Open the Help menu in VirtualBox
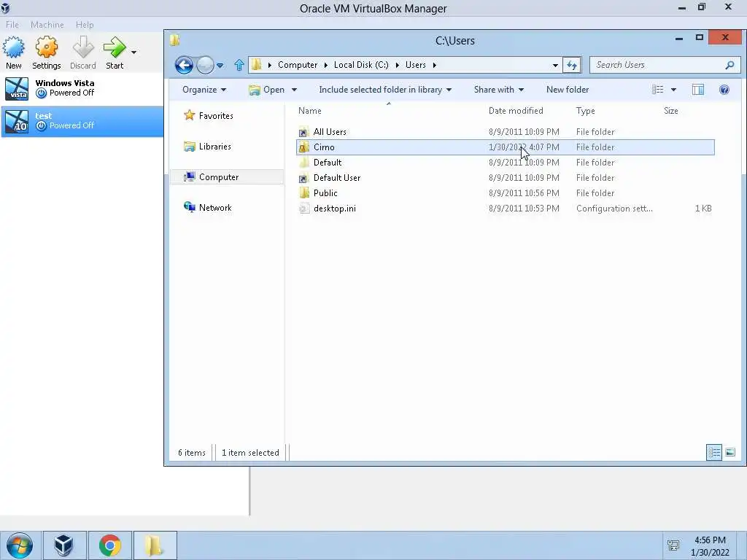 85,25
